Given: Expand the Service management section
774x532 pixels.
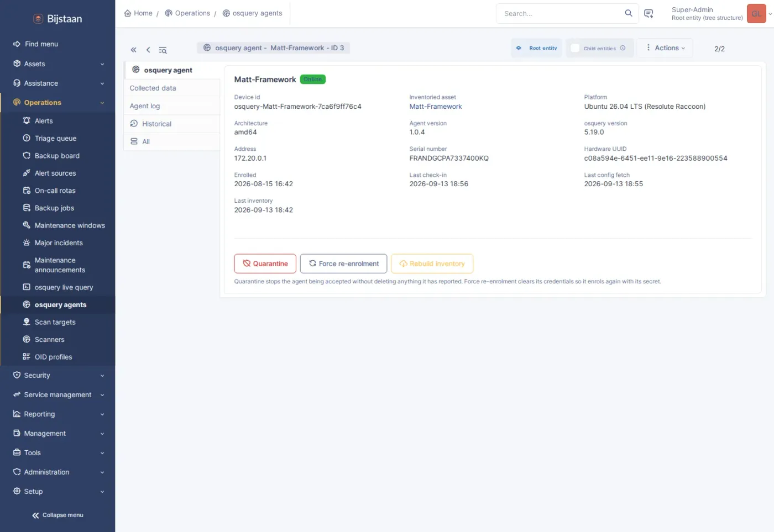Looking at the screenshot, I should (57, 395).
